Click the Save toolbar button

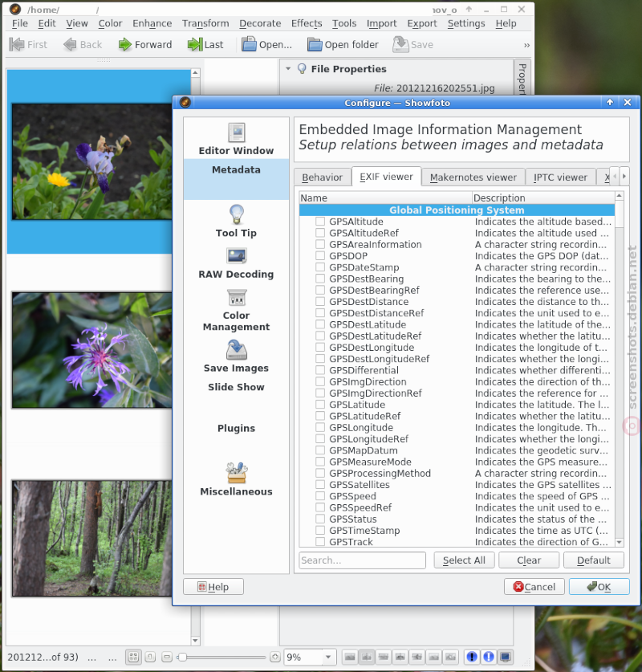[412, 45]
